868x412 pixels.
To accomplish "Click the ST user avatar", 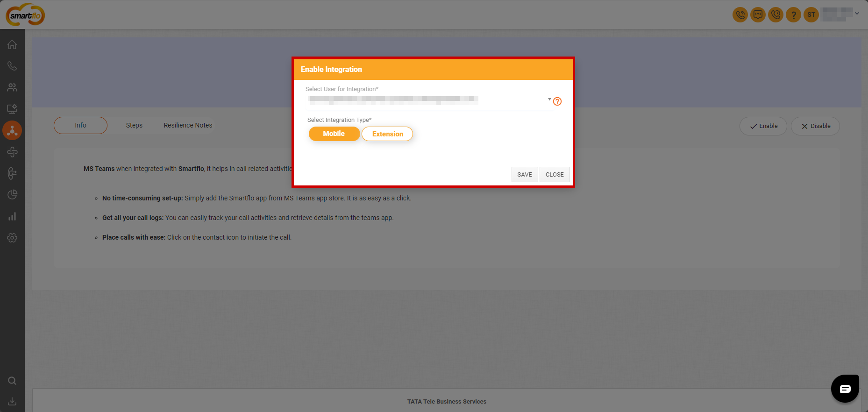I will click(x=811, y=14).
